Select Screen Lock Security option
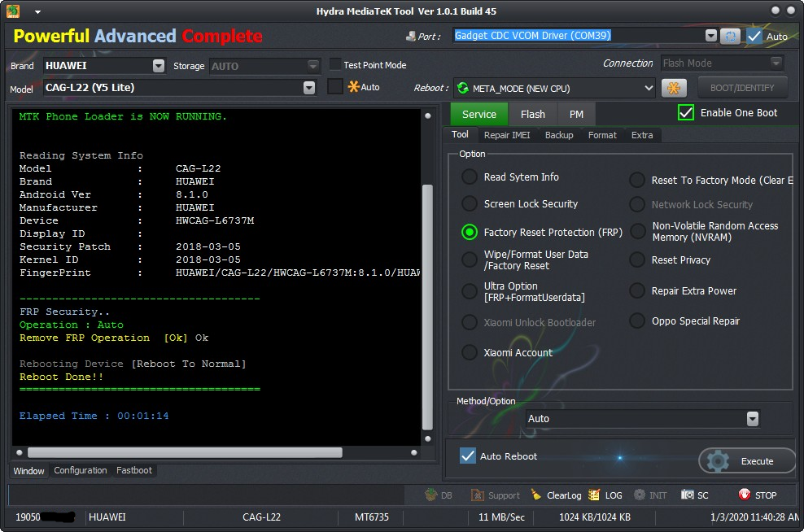This screenshot has height=532, width=804. click(x=470, y=204)
